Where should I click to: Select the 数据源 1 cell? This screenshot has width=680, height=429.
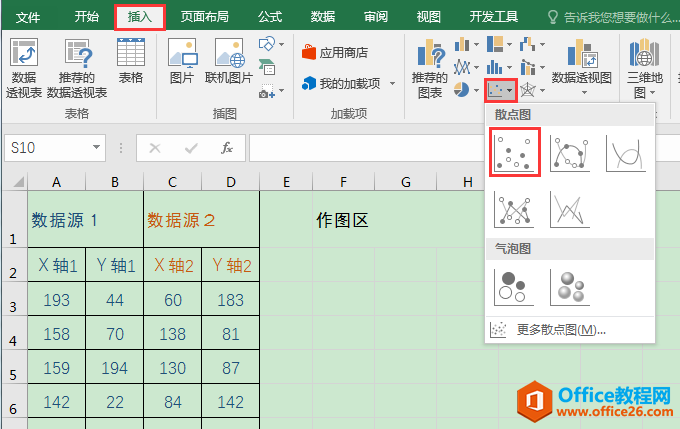(x=85, y=219)
